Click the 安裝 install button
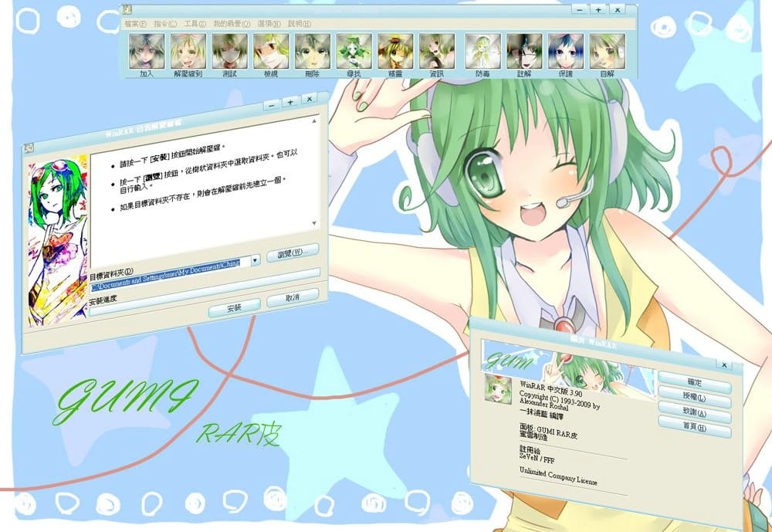The height and width of the screenshot is (532, 772). click(x=235, y=308)
